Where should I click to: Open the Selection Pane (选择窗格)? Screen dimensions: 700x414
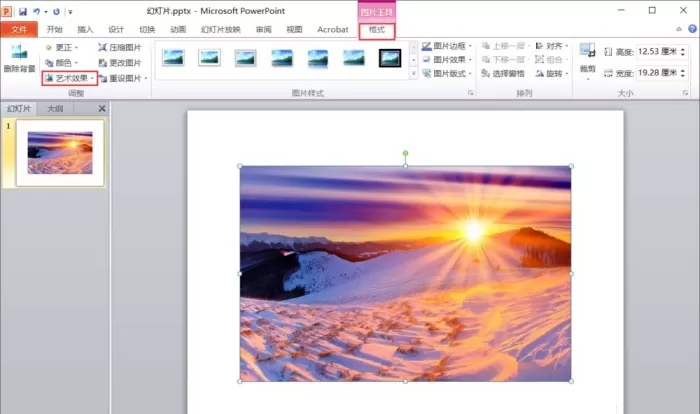[x=503, y=73]
